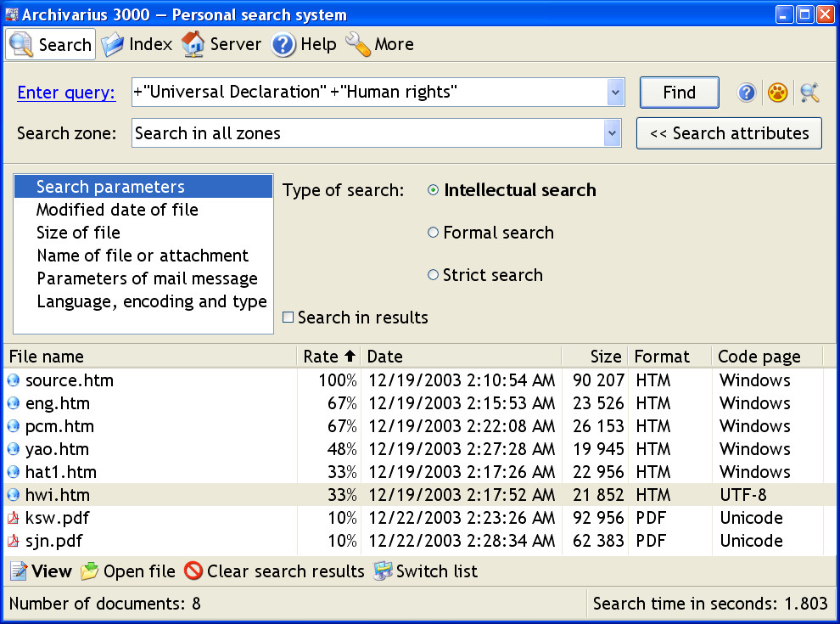Click the Open file folder icon
The image size is (840, 624).
89,571
